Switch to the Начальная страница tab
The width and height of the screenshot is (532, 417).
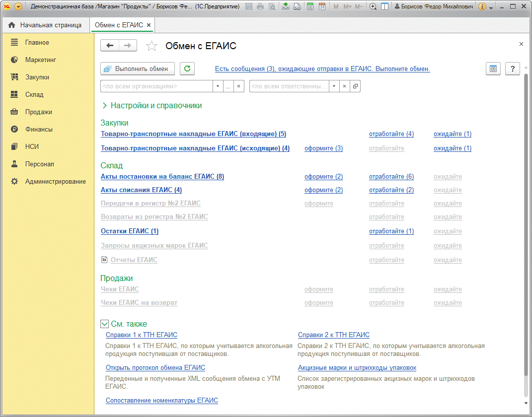[46, 25]
